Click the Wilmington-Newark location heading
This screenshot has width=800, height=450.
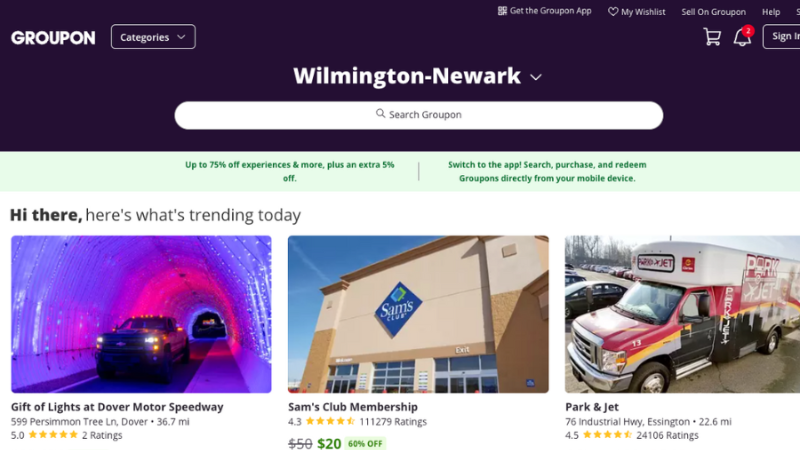407,76
